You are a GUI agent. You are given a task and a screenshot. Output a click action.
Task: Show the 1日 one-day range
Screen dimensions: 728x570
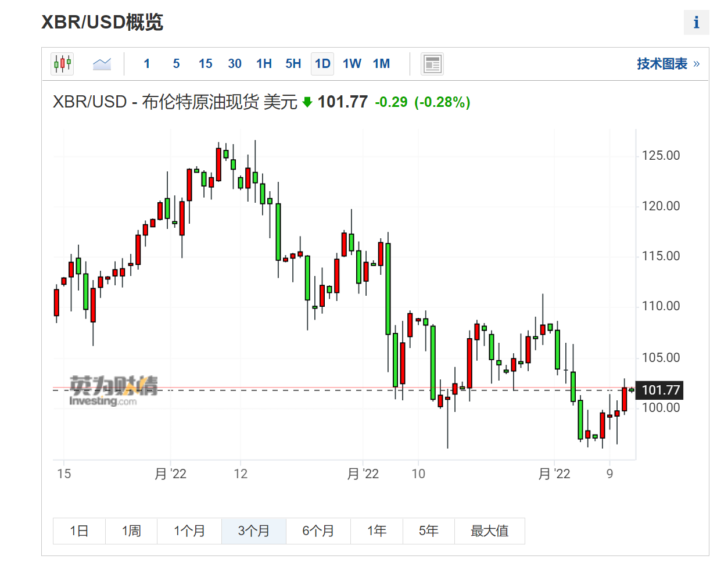coord(79,531)
